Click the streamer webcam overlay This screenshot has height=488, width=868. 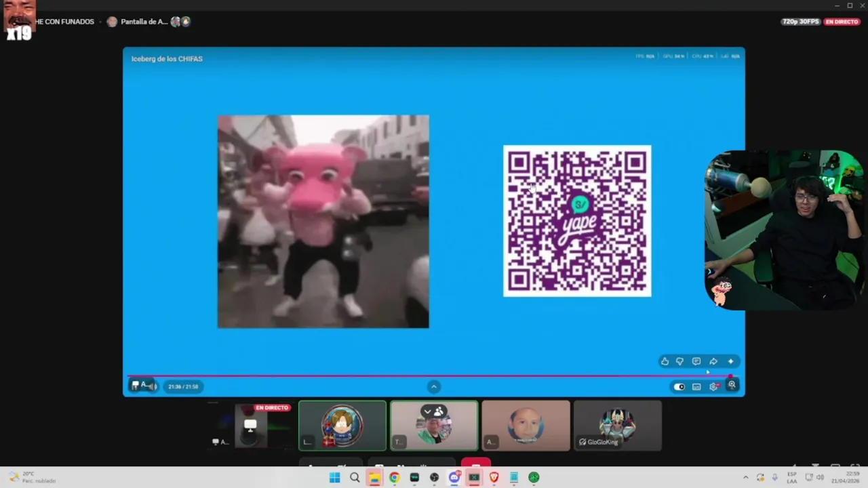[x=786, y=230]
